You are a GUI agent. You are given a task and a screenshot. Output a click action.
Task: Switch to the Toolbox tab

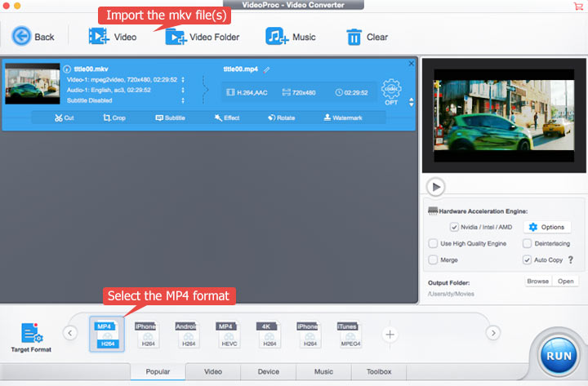(x=379, y=372)
